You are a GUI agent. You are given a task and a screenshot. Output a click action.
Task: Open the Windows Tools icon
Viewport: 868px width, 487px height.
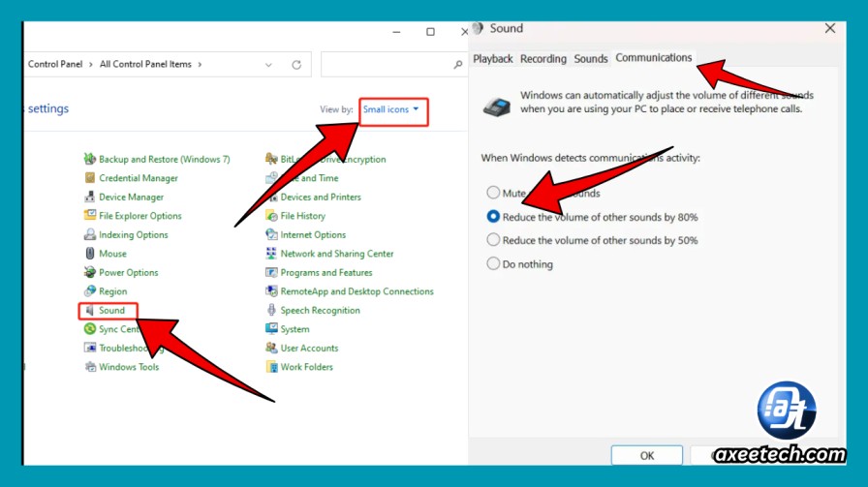click(90, 366)
